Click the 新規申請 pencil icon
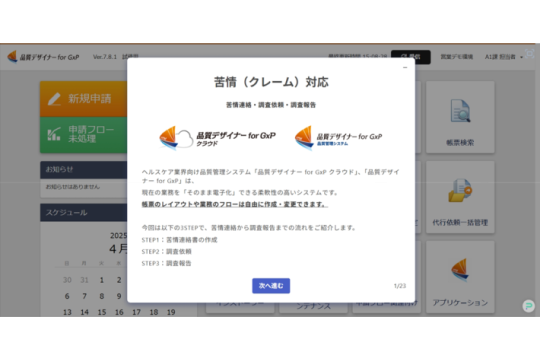540x360 pixels. pyautogui.click(x=54, y=99)
